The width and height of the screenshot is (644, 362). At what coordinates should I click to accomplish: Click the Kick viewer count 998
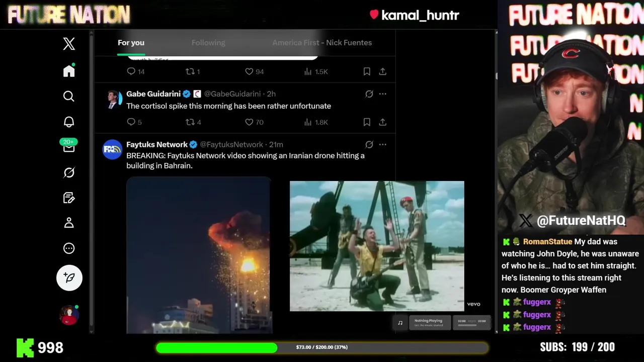40,347
